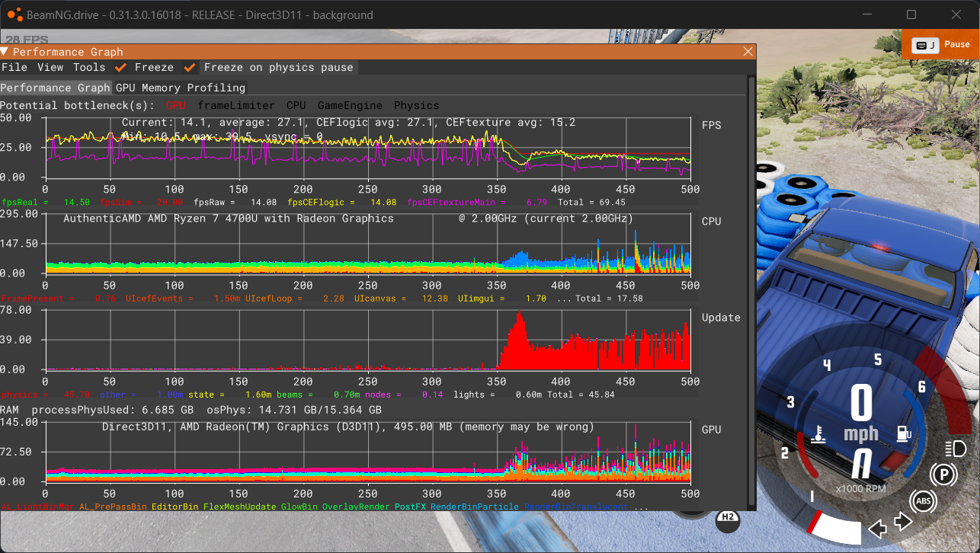The width and height of the screenshot is (980, 553).
Task: Click the fuel pump gauge icon
Action: click(904, 434)
